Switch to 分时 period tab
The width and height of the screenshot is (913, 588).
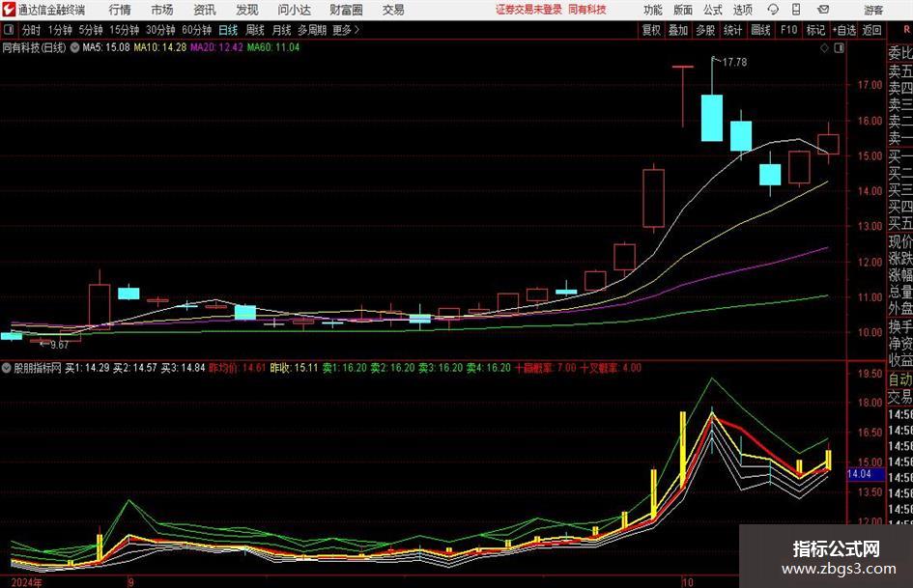(x=32, y=30)
